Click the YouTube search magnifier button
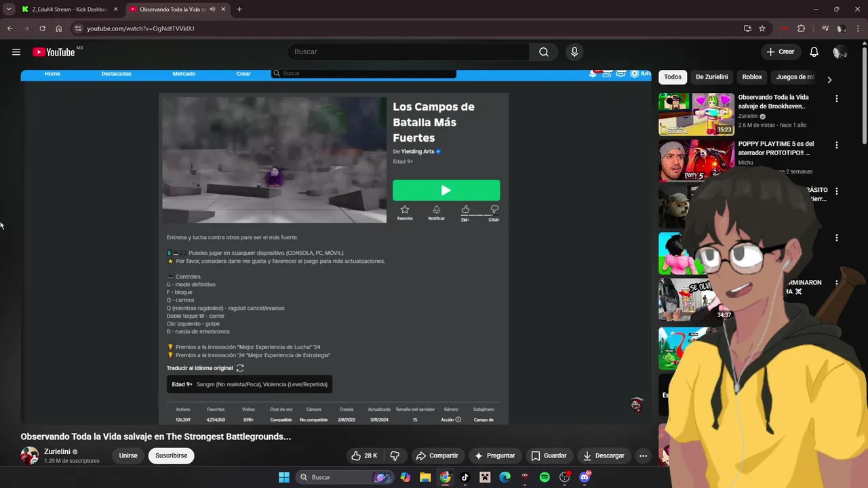The image size is (868, 488). click(x=544, y=52)
